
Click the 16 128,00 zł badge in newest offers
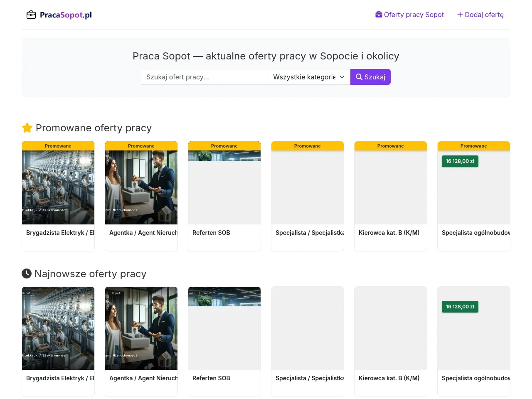(460, 307)
